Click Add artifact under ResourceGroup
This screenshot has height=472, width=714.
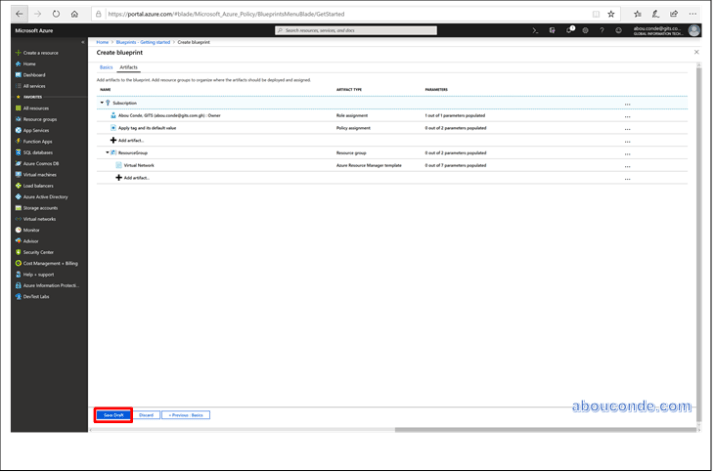click(137, 178)
